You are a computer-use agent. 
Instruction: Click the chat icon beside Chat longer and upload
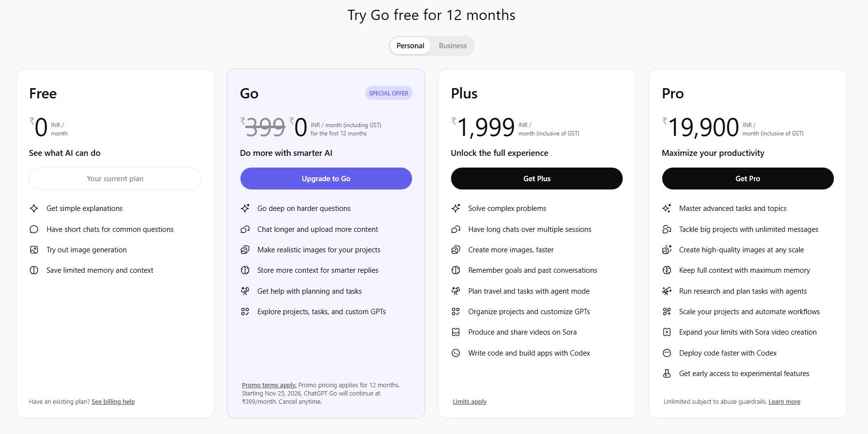coord(245,229)
